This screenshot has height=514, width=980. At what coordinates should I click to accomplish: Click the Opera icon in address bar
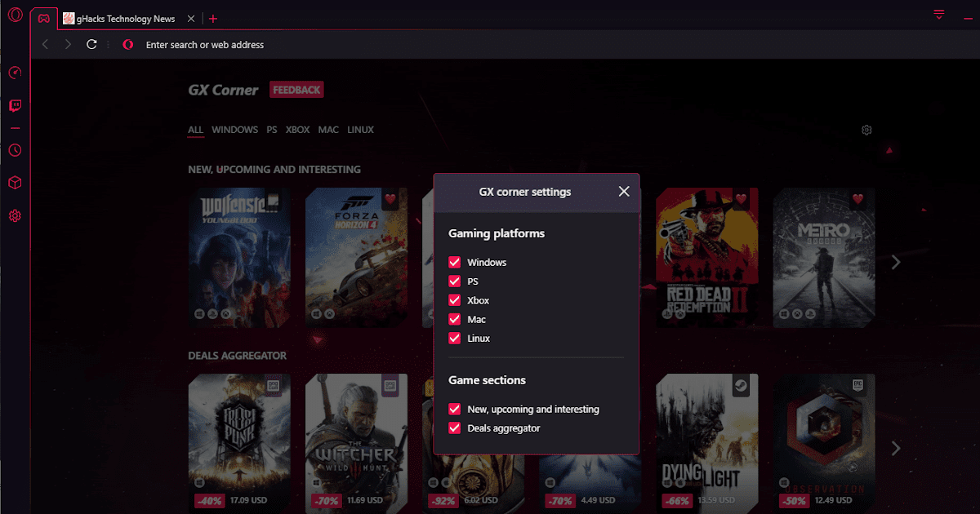click(x=128, y=45)
